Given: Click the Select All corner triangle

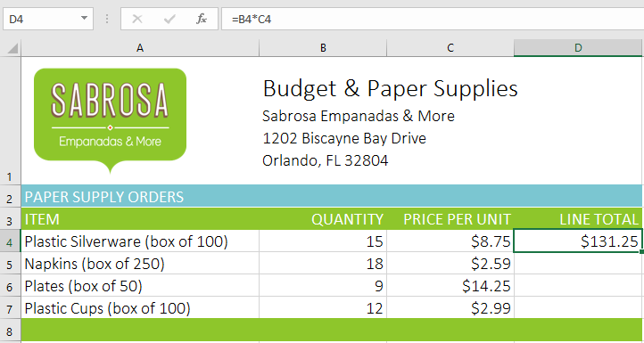Looking at the screenshot, I should pos(11,48).
